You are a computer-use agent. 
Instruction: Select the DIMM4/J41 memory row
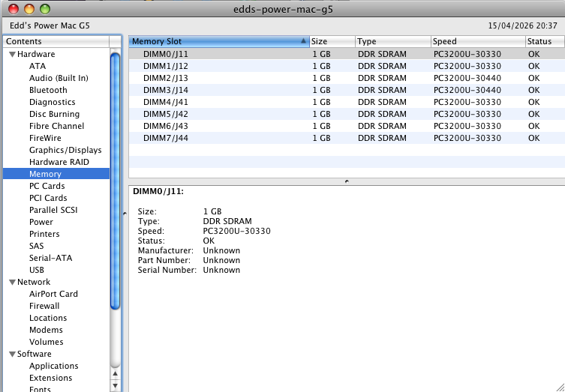click(x=347, y=102)
